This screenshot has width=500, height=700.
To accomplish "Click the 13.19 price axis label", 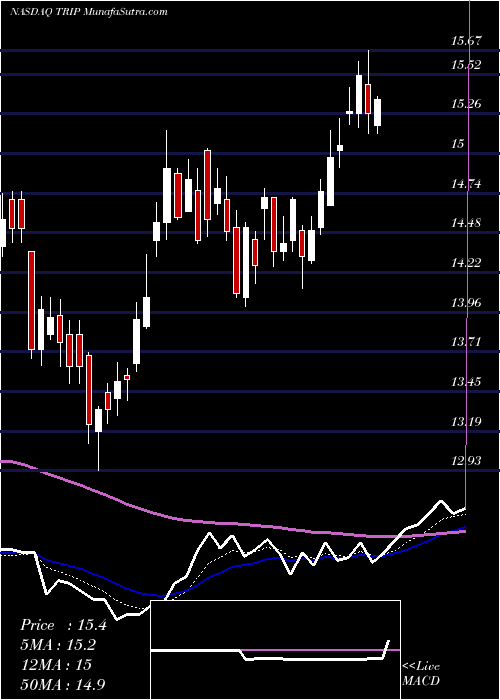I will click(x=466, y=421).
